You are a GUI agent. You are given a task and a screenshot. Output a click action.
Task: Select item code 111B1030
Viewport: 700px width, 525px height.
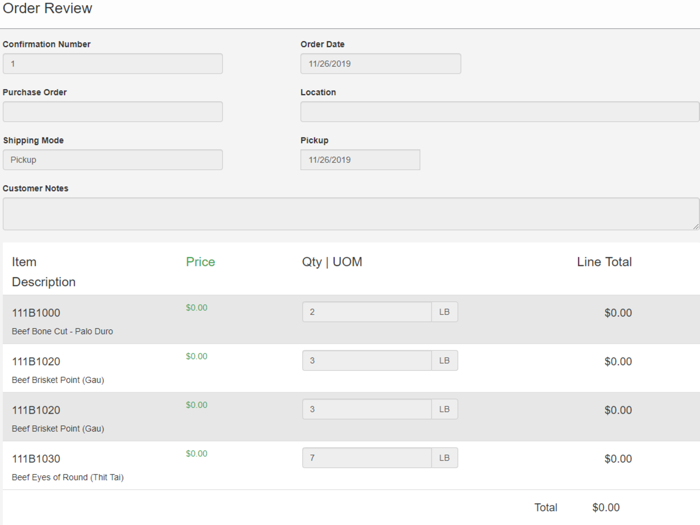[x=36, y=459]
